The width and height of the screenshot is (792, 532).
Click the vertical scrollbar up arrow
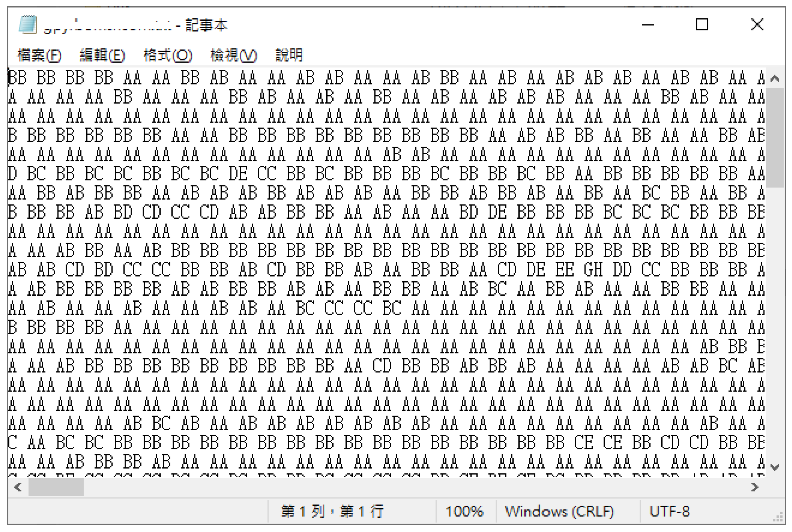pyautogui.click(x=774, y=79)
